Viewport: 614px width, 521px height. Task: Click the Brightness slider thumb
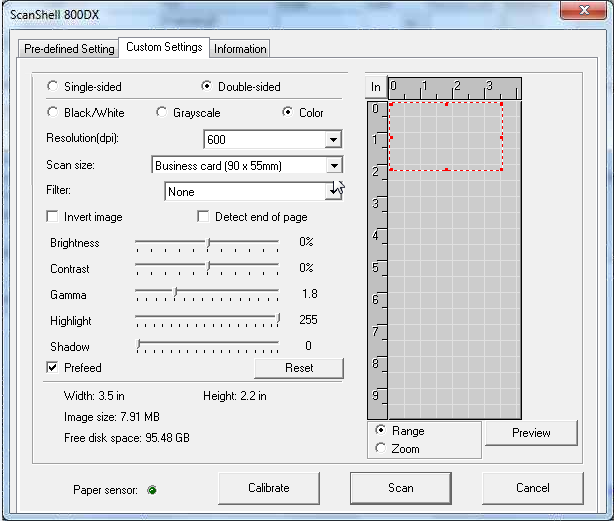pos(209,243)
